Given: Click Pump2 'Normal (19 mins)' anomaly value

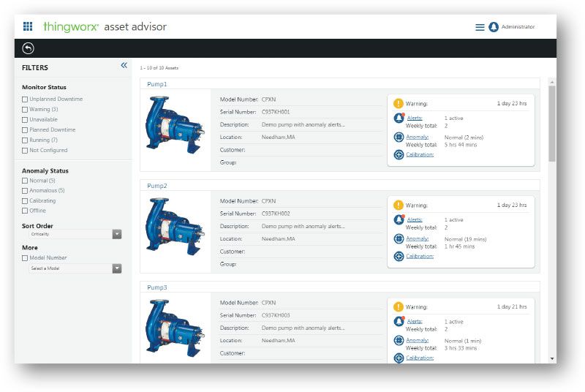Looking at the screenshot, I should pyautogui.click(x=465, y=239).
